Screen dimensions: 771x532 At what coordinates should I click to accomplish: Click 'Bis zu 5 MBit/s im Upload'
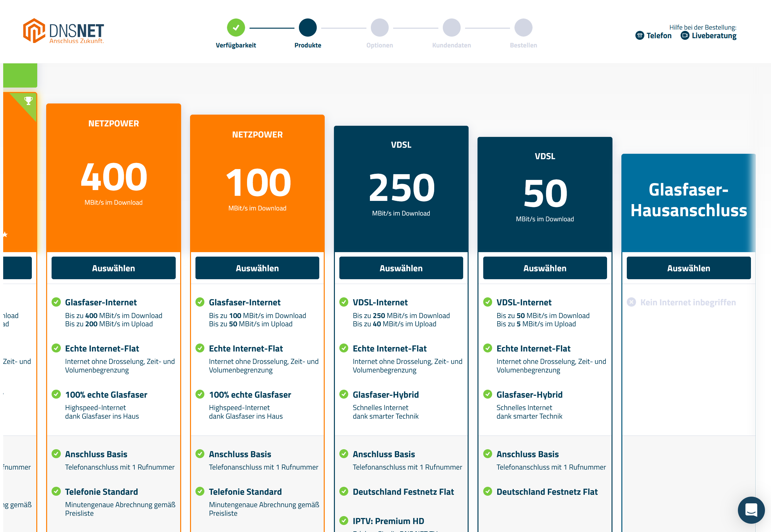[x=536, y=324]
